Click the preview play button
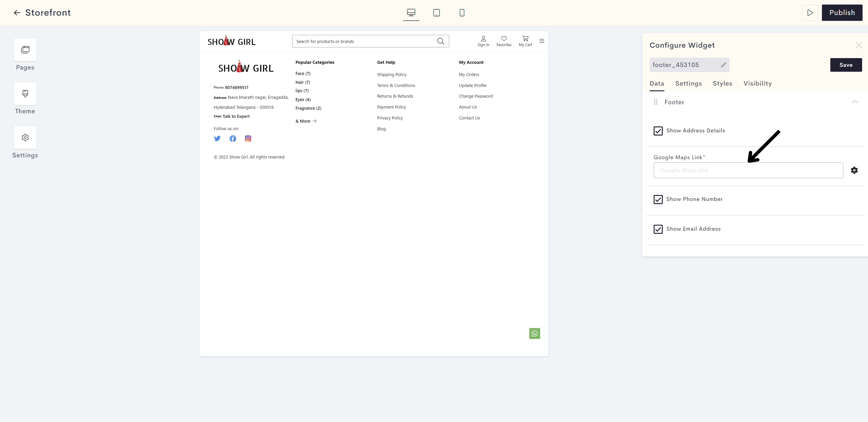The image size is (868, 422). pyautogui.click(x=810, y=13)
